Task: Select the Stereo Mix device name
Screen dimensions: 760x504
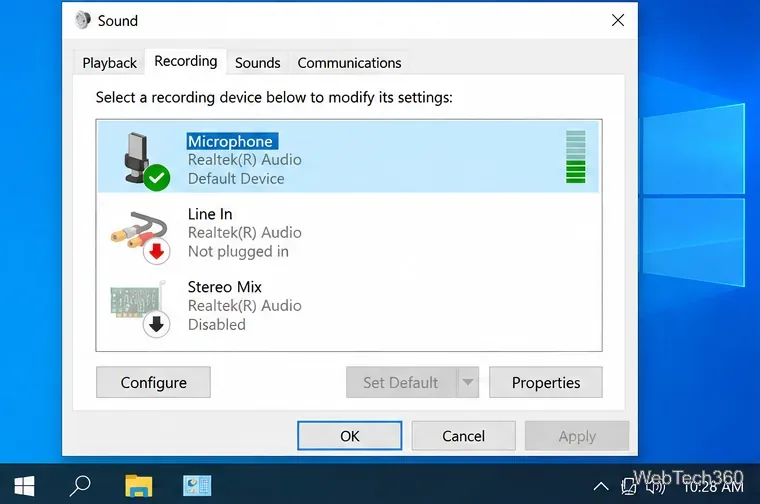Action: pyautogui.click(x=224, y=287)
